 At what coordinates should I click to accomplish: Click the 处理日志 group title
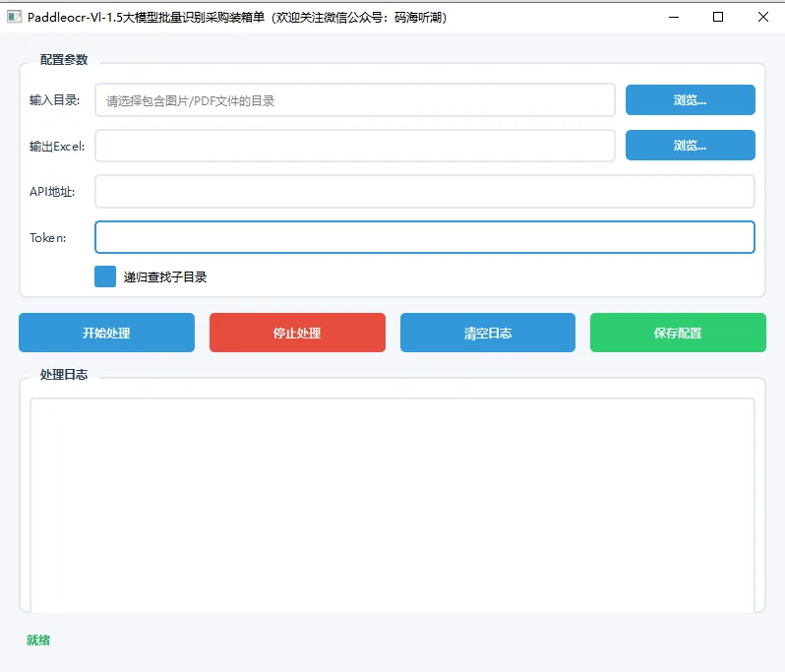point(64,375)
